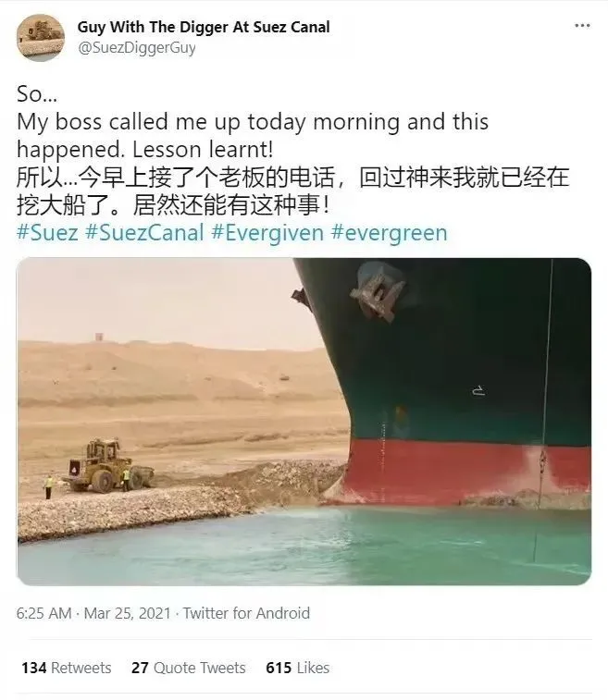View the 27 Quote Tweets list
The width and height of the screenshot is (608, 700).
tap(189, 668)
